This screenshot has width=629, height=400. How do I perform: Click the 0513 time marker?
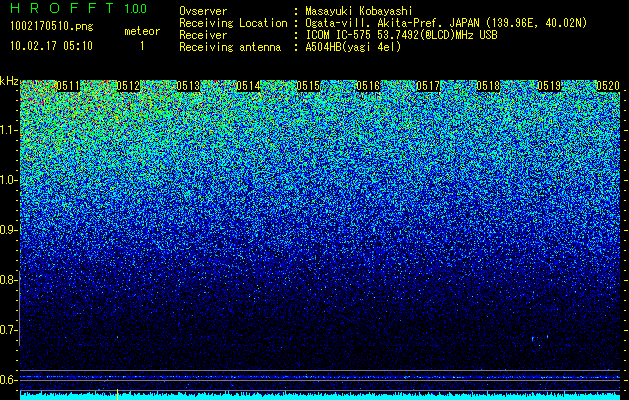click(188, 86)
